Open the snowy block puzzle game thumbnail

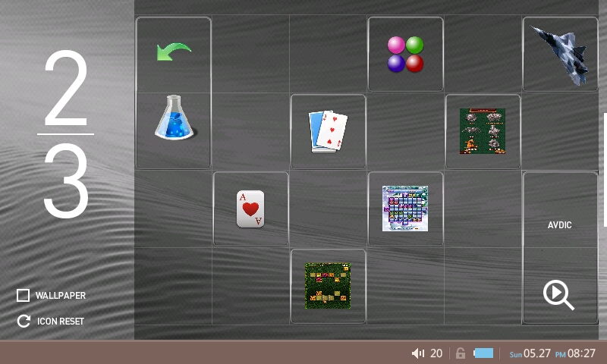point(405,209)
